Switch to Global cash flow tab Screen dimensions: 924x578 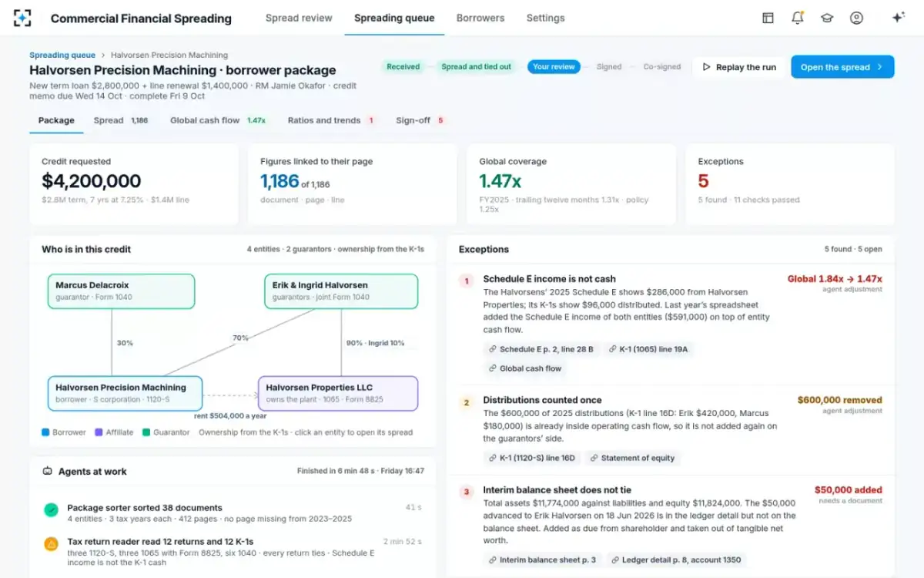point(218,120)
